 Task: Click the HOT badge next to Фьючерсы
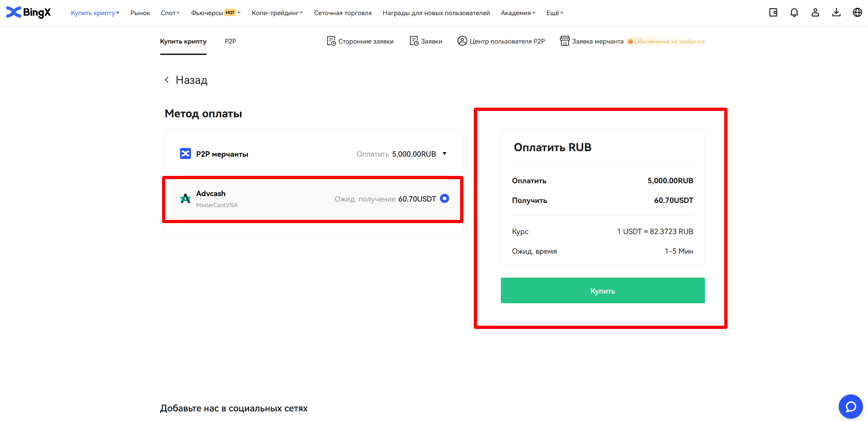click(x=230, y=12)
